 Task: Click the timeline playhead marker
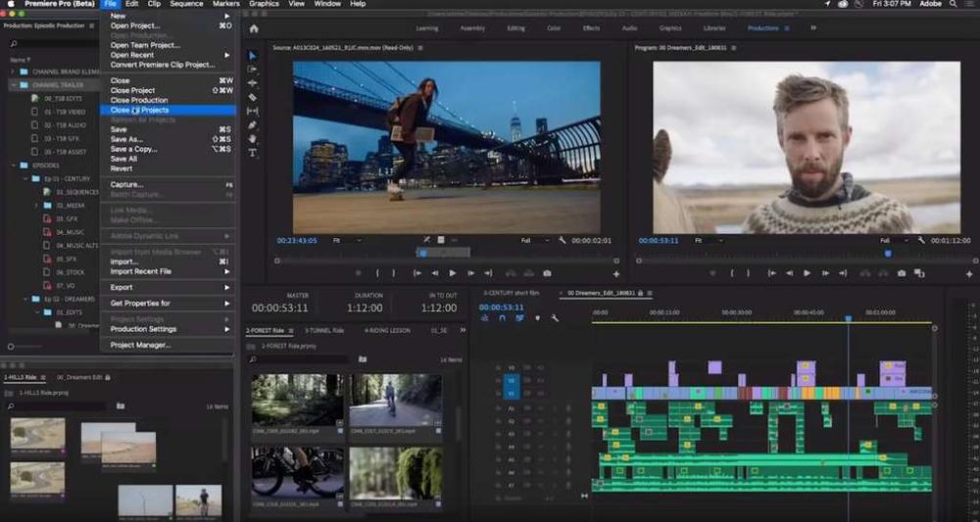click(848, 318)
